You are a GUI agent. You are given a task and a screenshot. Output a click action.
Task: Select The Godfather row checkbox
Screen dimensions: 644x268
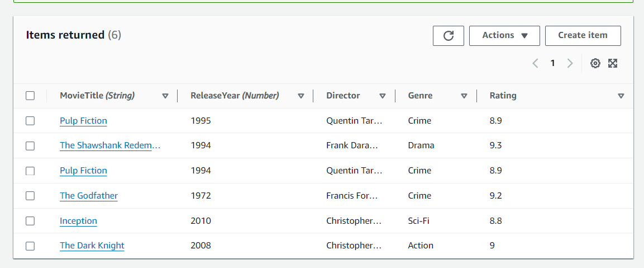pos(30,196)
